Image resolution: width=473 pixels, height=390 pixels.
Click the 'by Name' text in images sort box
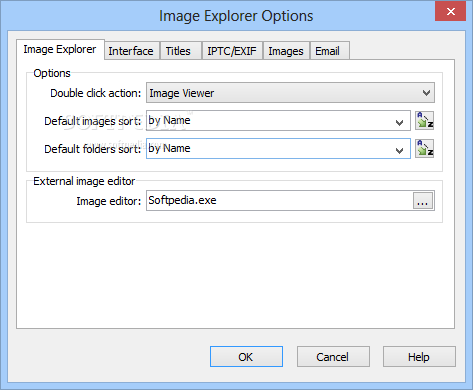(x=169, y=120)
